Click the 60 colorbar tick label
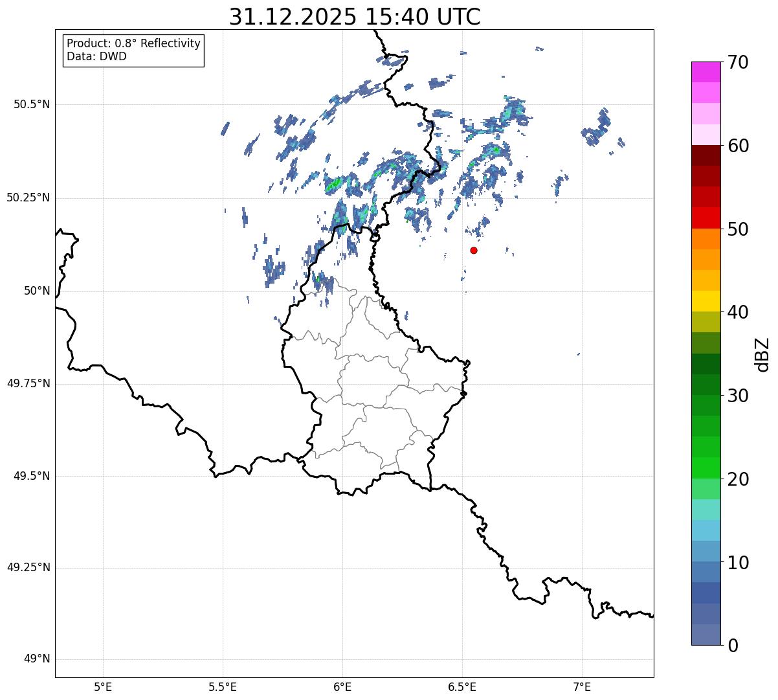 [x=738, y=146]
